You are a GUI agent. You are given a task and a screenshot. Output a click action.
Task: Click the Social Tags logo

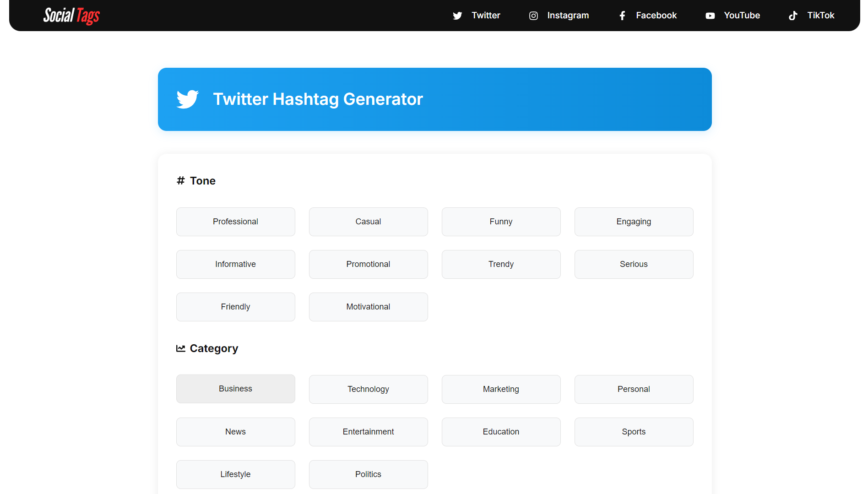tap(71, 16)
